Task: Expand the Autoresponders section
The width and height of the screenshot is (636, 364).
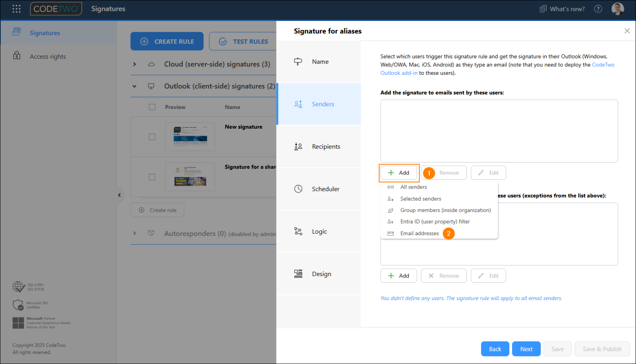Action: pyautogui.click(x=134, y=233)
